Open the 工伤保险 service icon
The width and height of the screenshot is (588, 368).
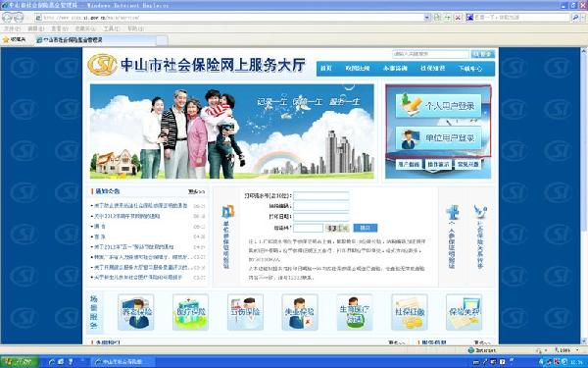click(245, 312)
